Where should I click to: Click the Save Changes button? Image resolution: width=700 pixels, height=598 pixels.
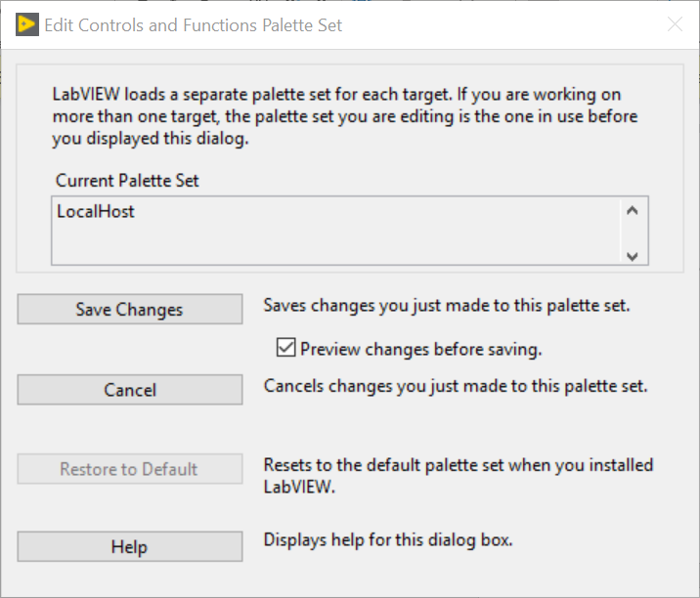[130, 309]
